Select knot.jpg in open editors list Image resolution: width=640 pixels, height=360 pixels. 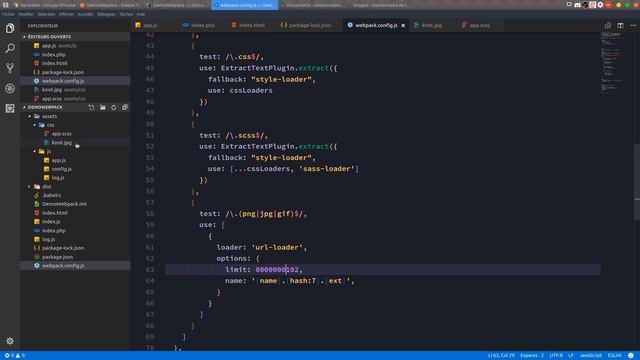(76, 90)
